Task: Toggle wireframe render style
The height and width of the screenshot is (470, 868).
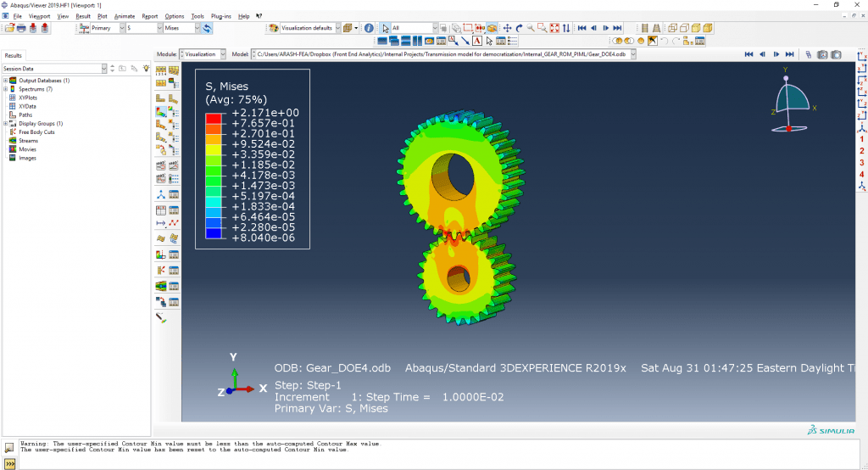Action: pos(672,28)
